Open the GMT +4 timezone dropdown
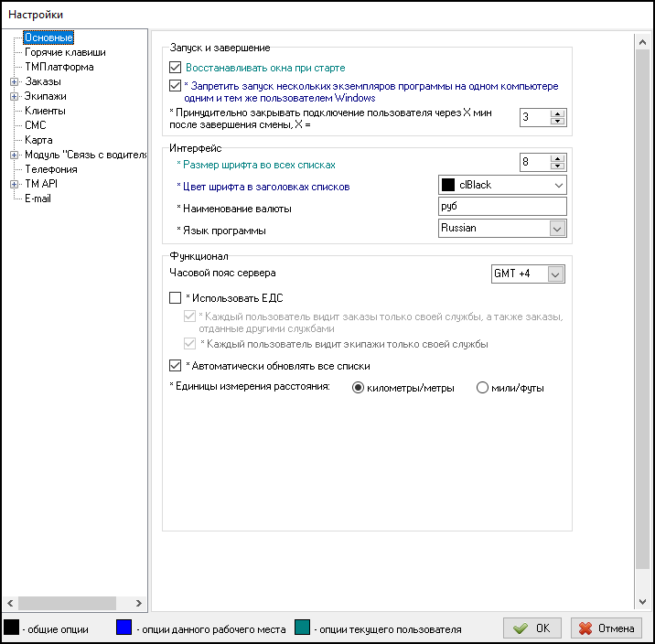Image resolution: width=655 pixels, height=644 pixels. click(x=555, y=274)
